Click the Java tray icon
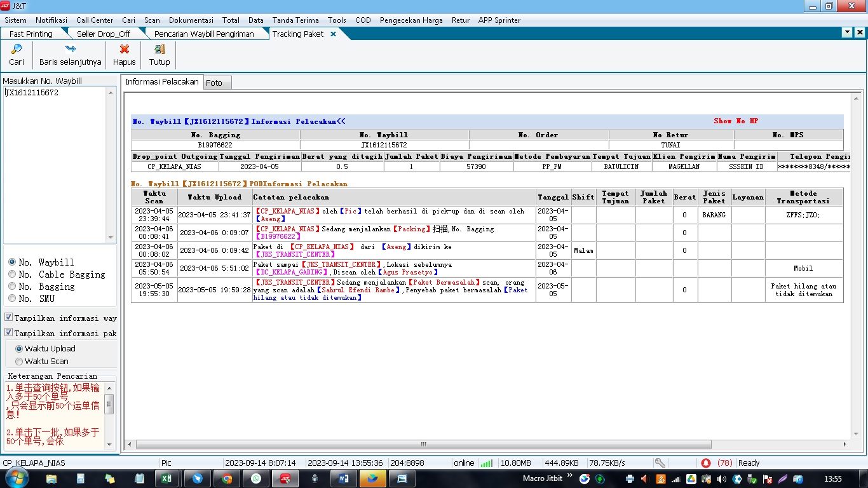Screen dimensions: 868x488 [x=661, y=478]
